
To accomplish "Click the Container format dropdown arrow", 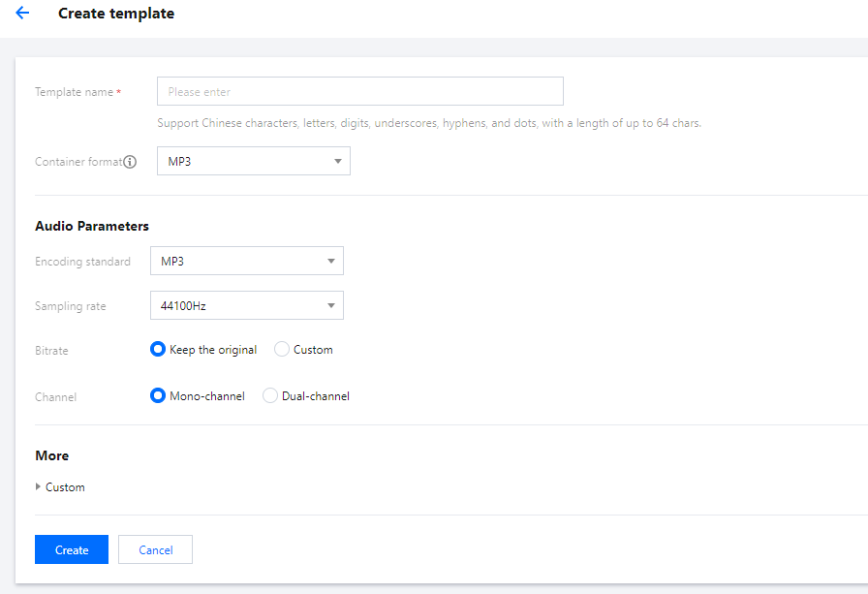I will click(x=337, y=162).
